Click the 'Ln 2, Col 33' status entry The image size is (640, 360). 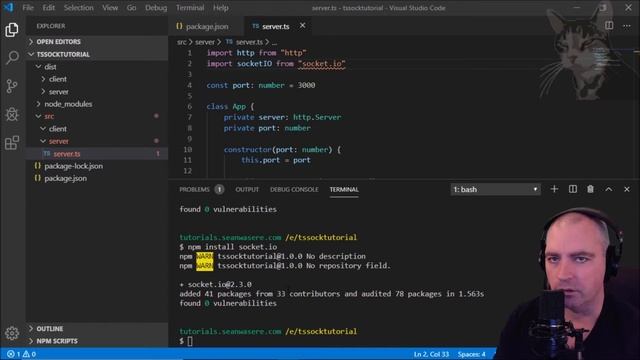(x=431, y=354)
